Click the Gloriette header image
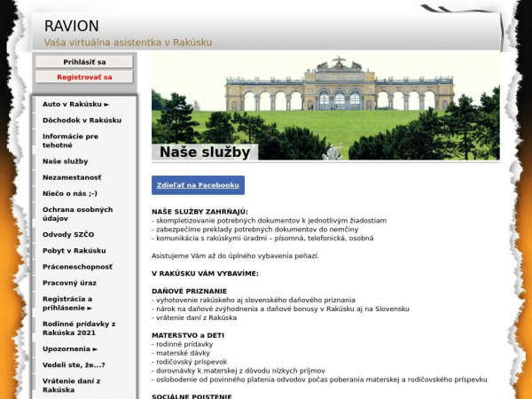The height and width of the screenshot is (399, 532). (x=325, y=106)
